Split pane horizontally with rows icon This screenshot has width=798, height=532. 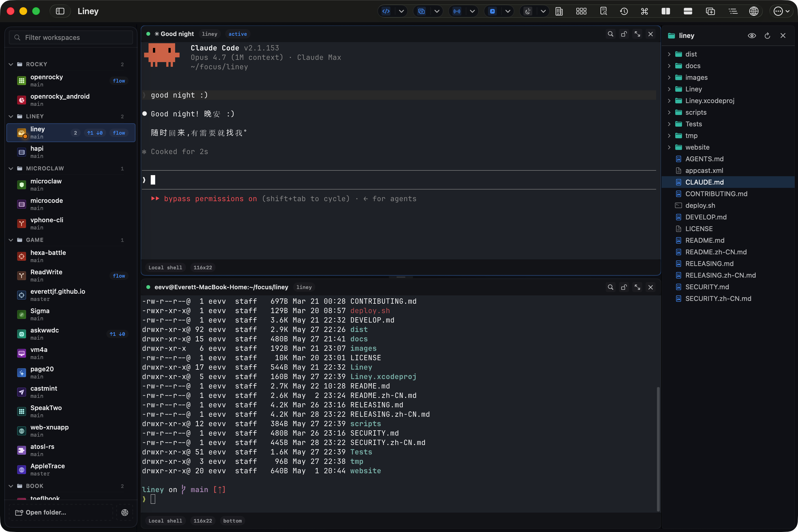click(x=688, y=11)
